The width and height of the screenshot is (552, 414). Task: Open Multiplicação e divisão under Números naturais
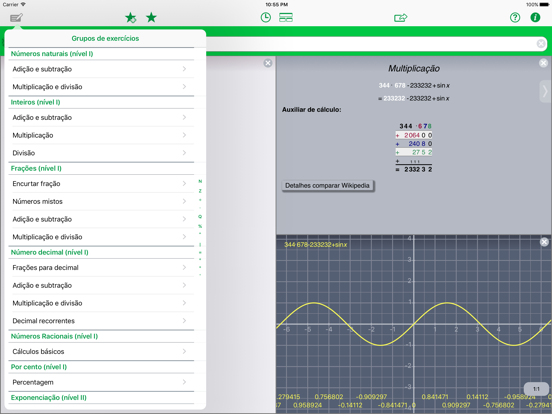click(x=101, y=87)
